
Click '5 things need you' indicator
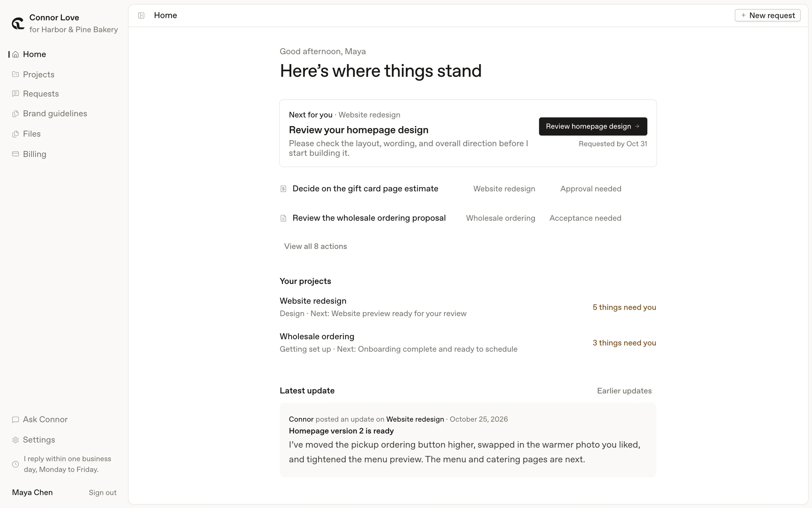(x=624, y=307)
